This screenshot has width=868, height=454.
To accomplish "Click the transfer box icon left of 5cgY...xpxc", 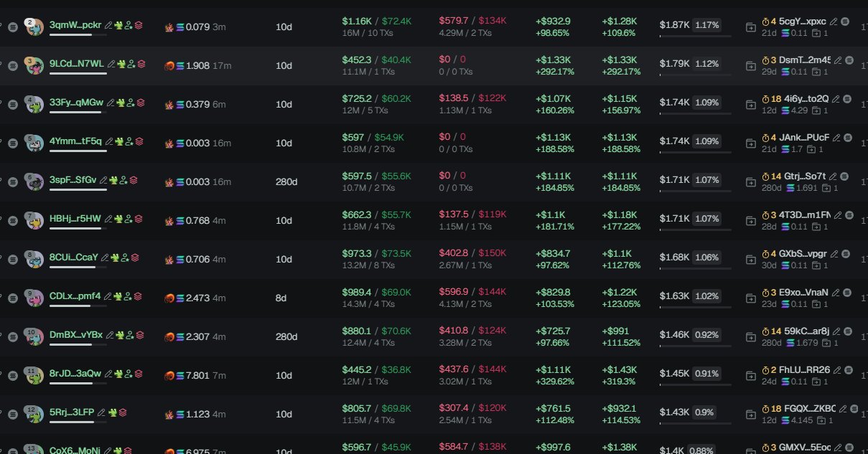I will click(751, 27).
